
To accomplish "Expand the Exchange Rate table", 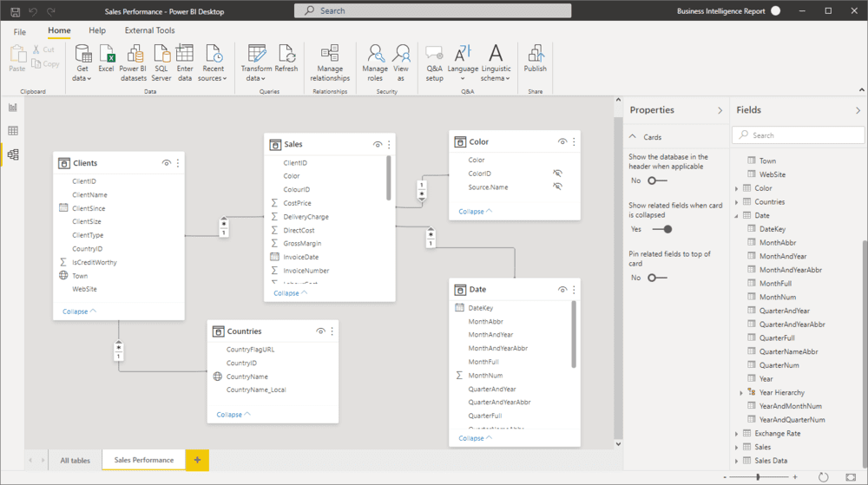I will coord(737,434).
